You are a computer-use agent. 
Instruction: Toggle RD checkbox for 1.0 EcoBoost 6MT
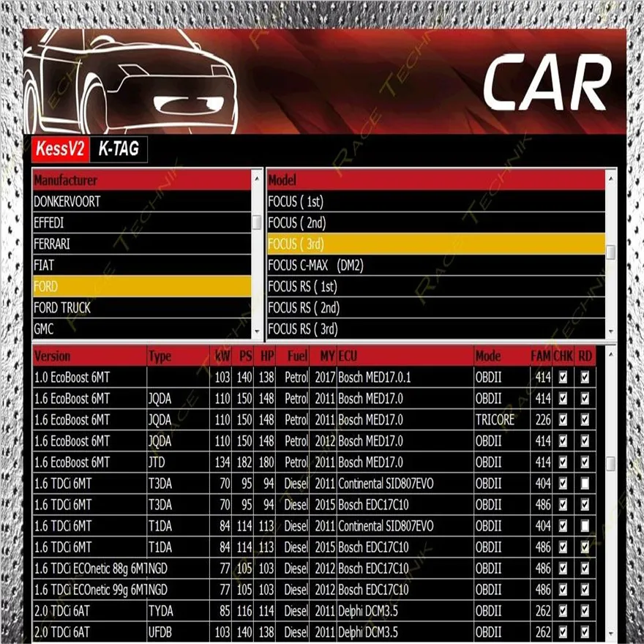[x=585, y=377]
